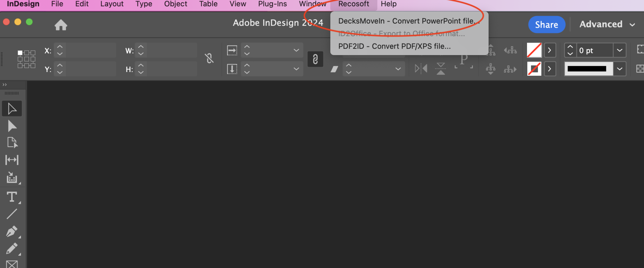Click the flip horizontal control
The width and height of the screenshot is (644, 268).
click(x=421, y=69)
